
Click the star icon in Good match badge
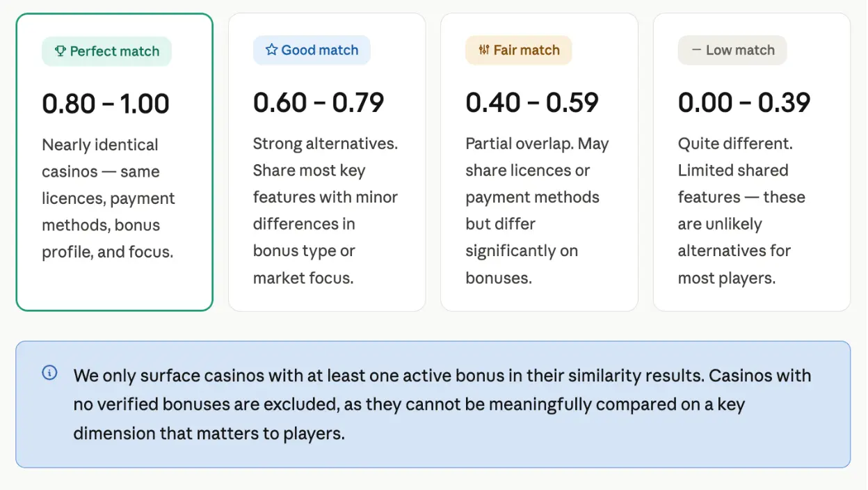pos(271,50)
